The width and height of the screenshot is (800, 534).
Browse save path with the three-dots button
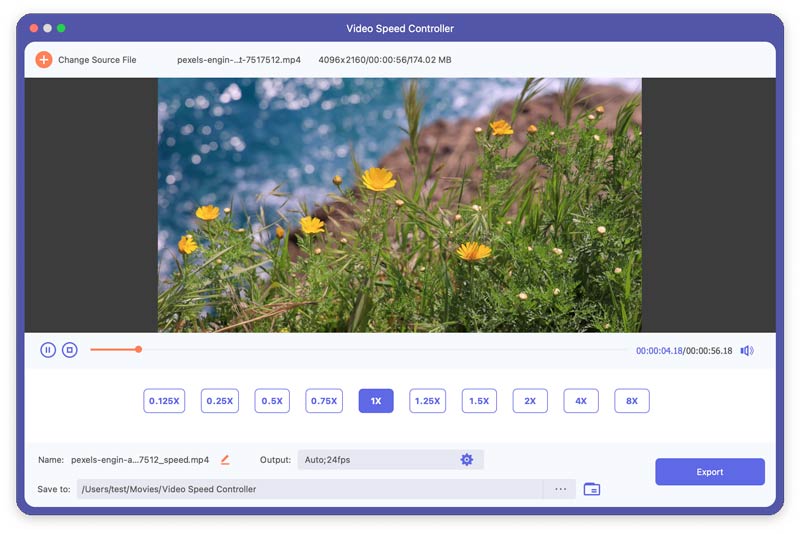coord(560,489)
